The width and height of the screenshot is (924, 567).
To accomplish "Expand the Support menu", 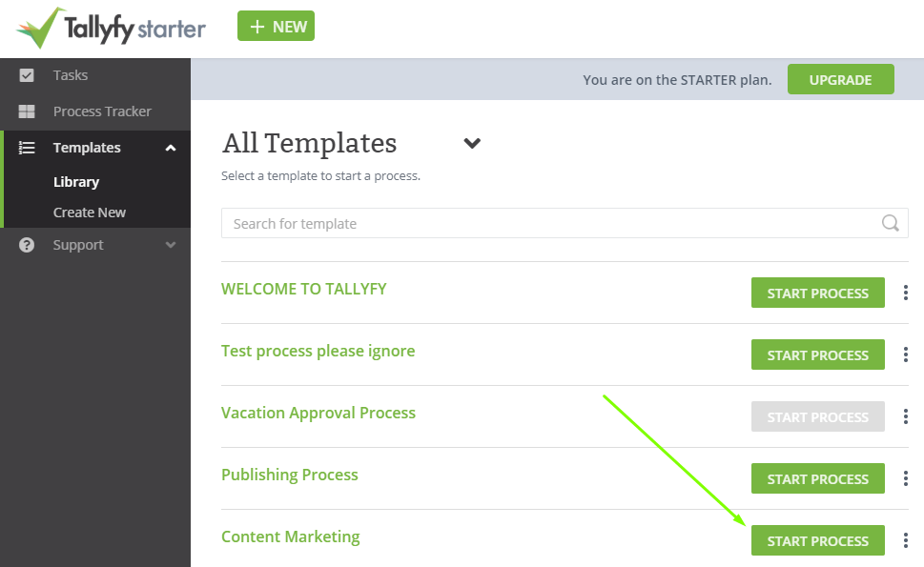I will click(170, 245).
